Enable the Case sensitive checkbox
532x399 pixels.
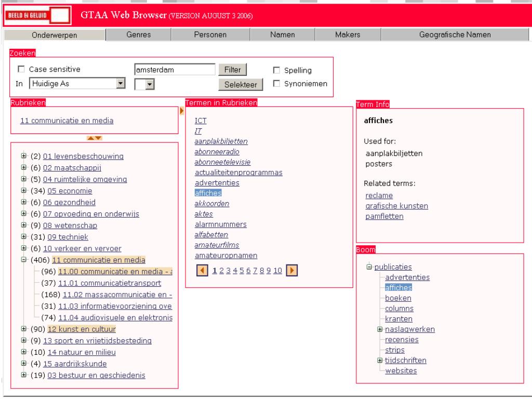click(x=21, y=70)
